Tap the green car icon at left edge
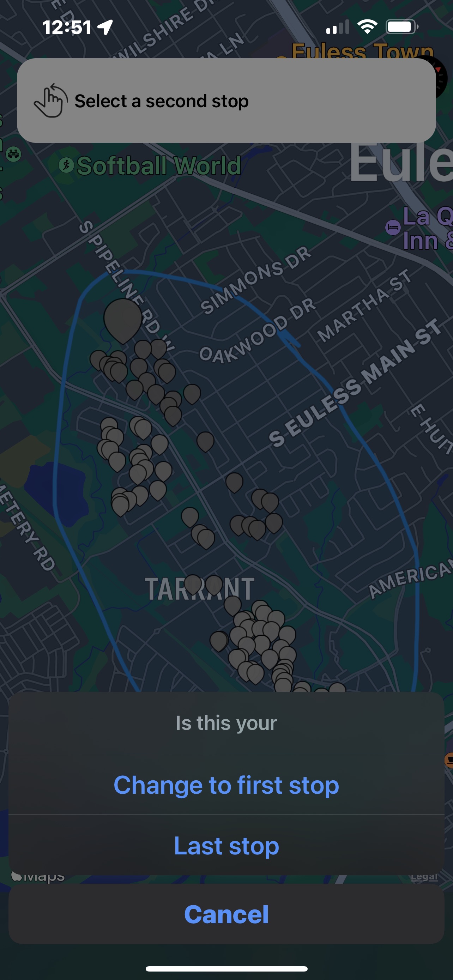This screenshot has height=980, width=453. point(14,155)
